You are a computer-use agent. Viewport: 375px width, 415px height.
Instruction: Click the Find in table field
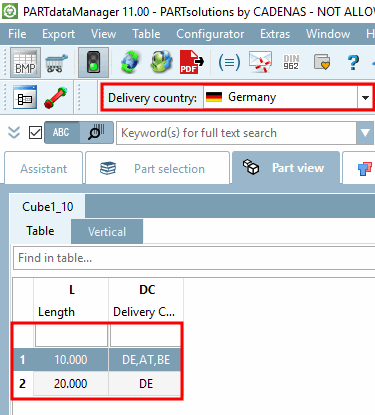[194, 258]
